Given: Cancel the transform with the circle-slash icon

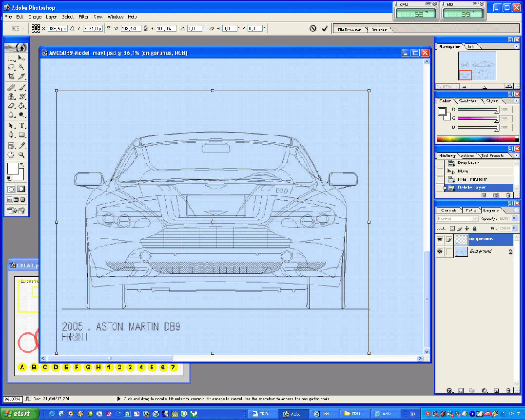Looking at the screenshot, I should [313, 29].
